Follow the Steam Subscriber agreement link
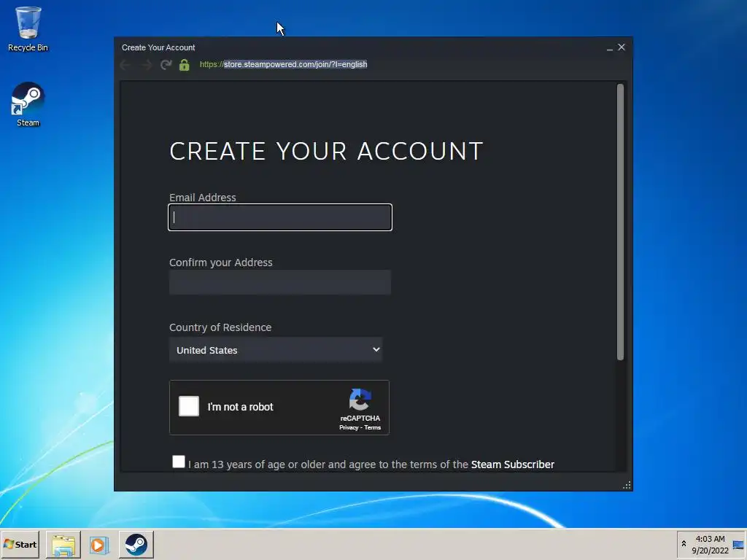Screen dimensions: 747x560 (x=512, y=464)
